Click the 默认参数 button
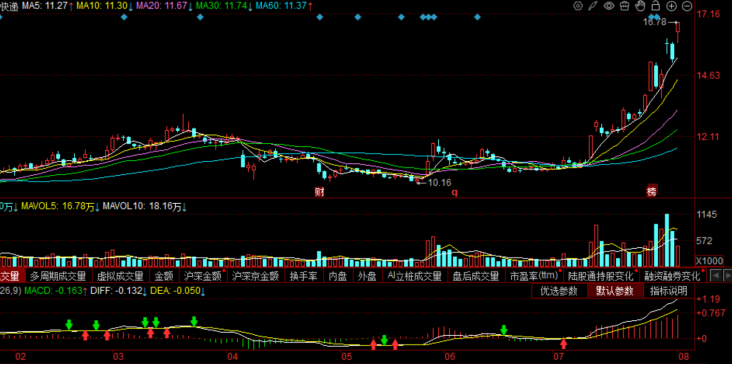The image size is (733, 365). pos(614,291)
